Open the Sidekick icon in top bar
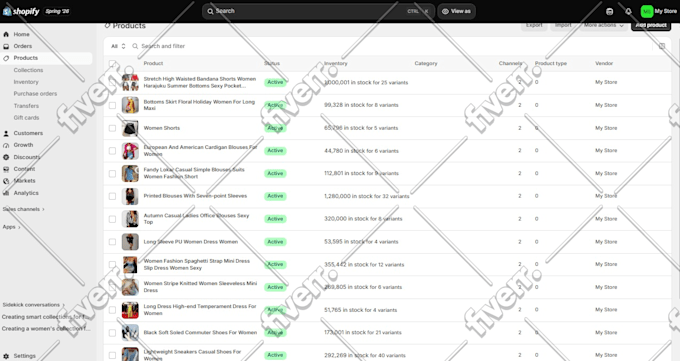 (x=609, y=11)
